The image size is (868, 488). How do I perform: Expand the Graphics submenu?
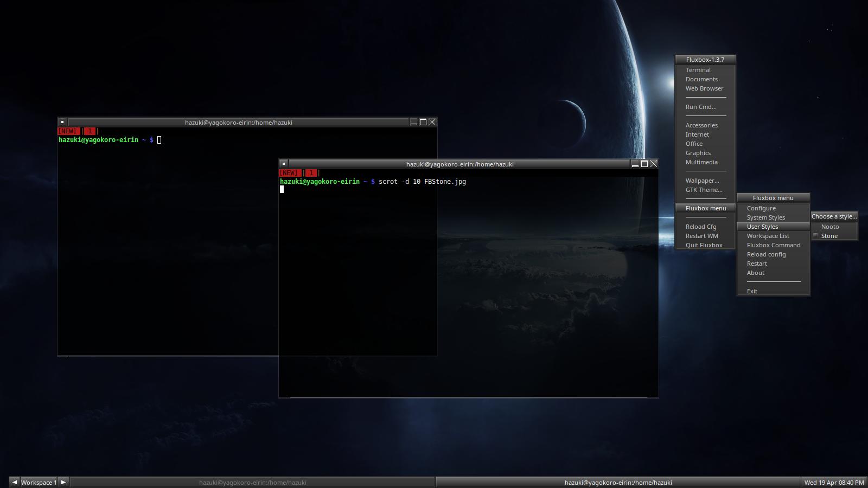coord(705,153)
